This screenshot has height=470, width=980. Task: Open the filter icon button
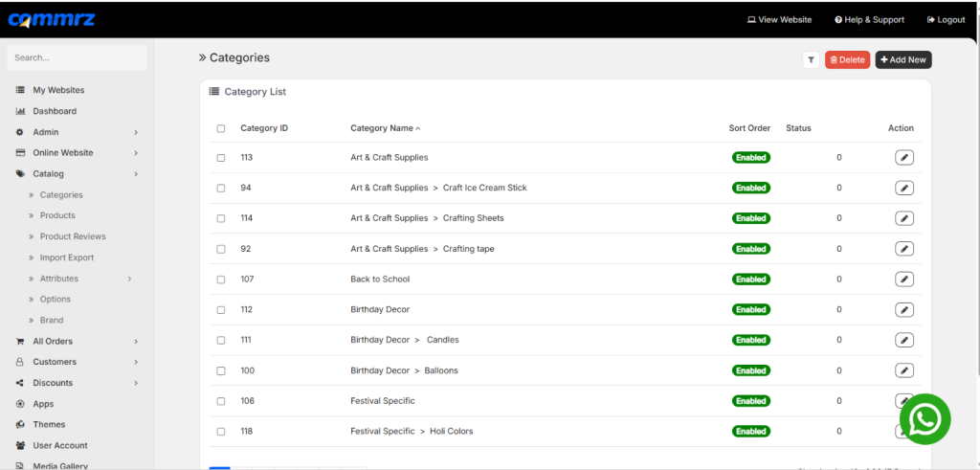[x=811, y=60]
